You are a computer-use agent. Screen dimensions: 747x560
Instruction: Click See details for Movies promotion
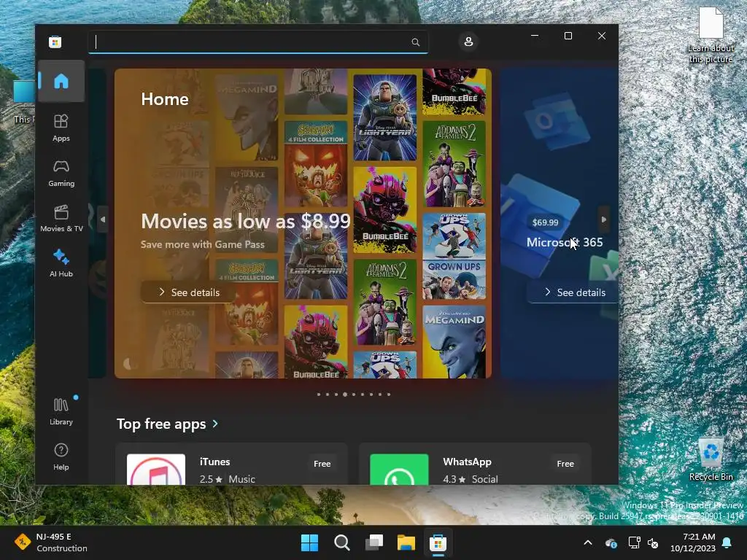(x=189, y=292)
